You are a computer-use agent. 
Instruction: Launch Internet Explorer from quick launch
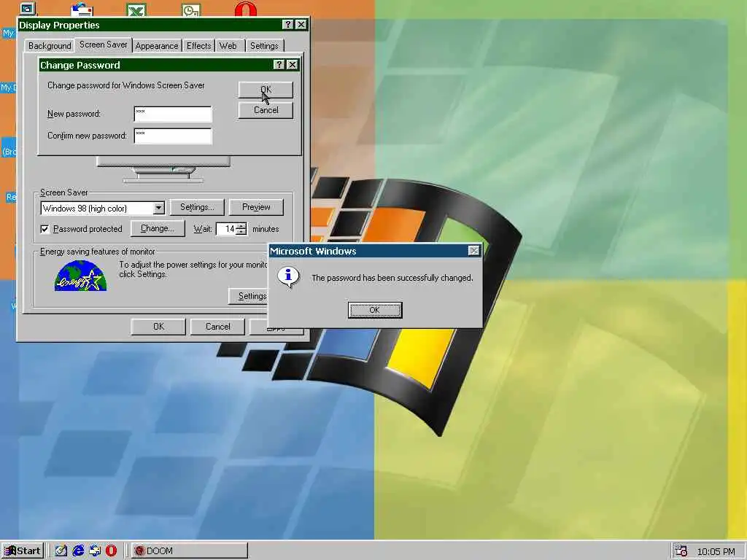coord(78,551)
